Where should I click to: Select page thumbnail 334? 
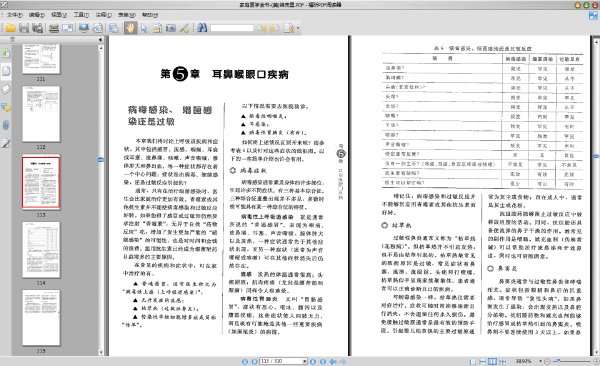41,250
